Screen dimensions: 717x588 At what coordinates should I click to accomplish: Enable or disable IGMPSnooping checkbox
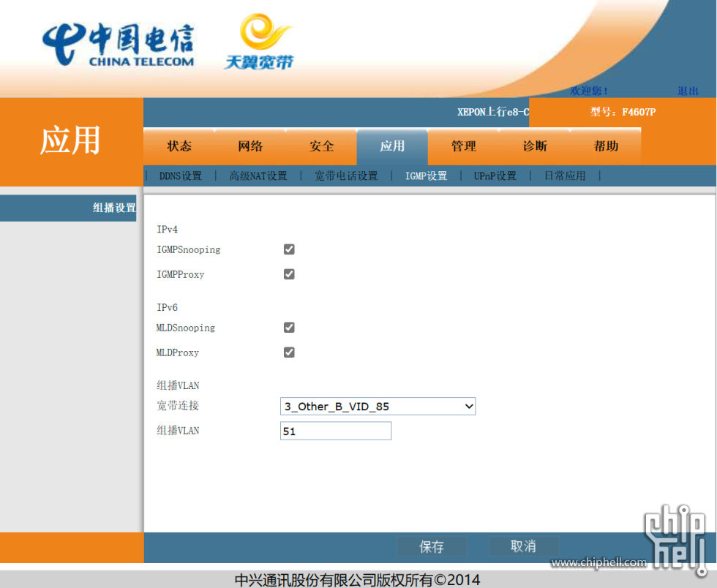(x=289, y=249)
